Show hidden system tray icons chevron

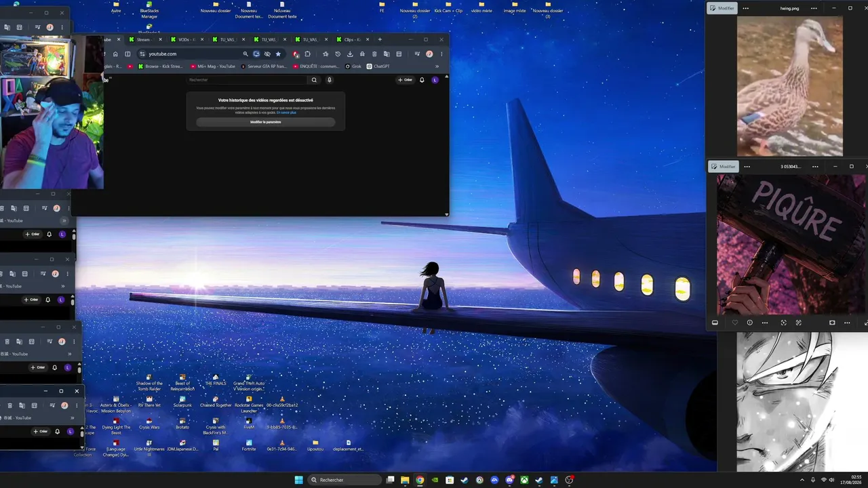tap(802, 480)
